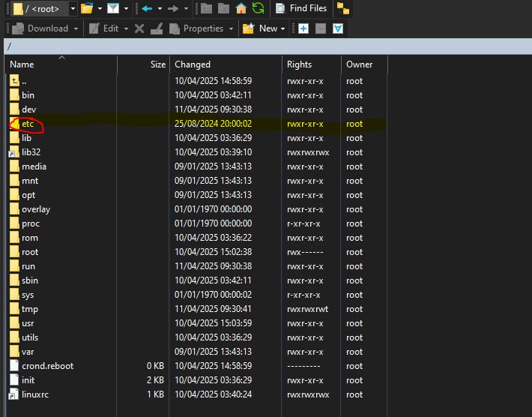Go back with the blue left arrow

click(147, 8)
